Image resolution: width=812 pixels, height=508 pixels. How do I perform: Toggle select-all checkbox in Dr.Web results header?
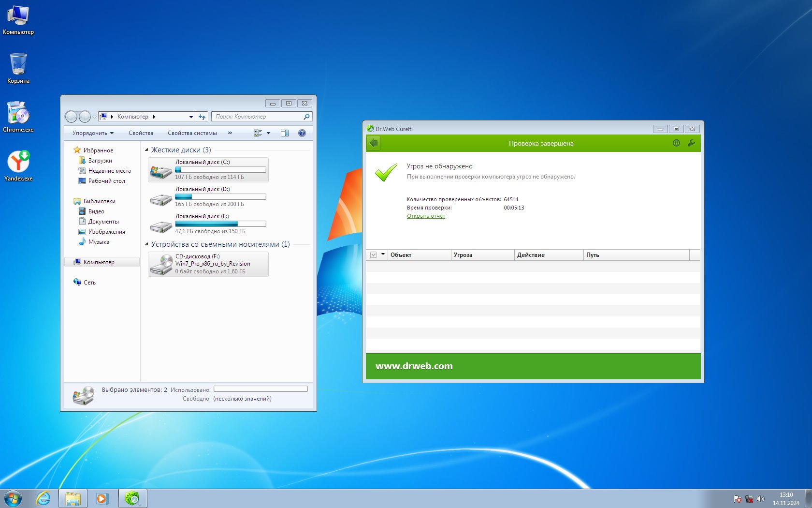point(373,255)
